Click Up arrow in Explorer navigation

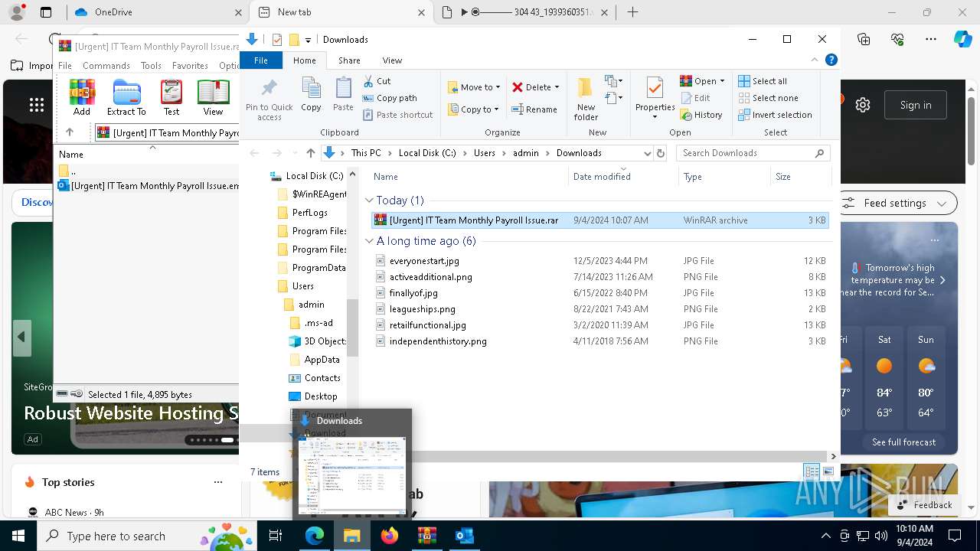coord(310,153)
